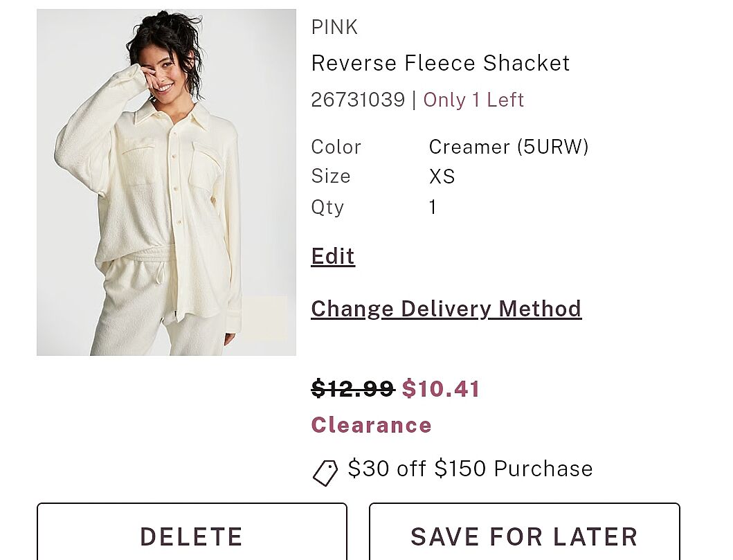Image resolution: width=733 pixels, height=560 pixels.
Task: Click the price tag offer icon
Action: (325, 472)
